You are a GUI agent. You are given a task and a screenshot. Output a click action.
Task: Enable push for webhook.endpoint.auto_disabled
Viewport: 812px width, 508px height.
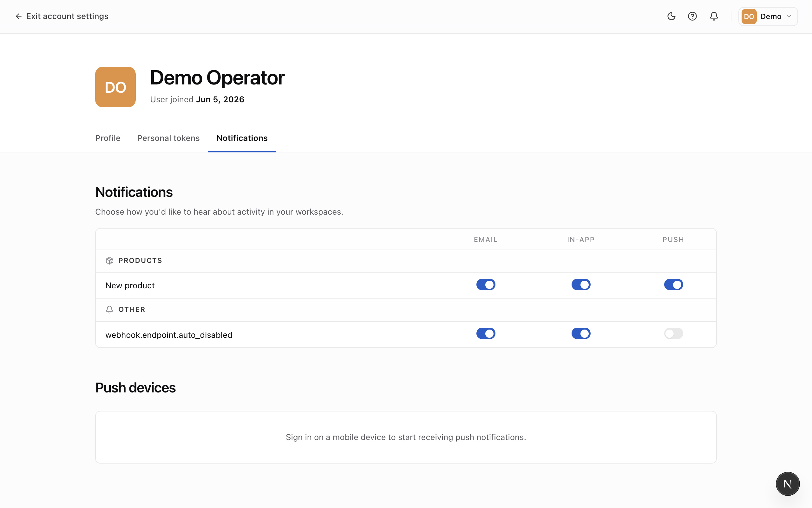[673, 334]
